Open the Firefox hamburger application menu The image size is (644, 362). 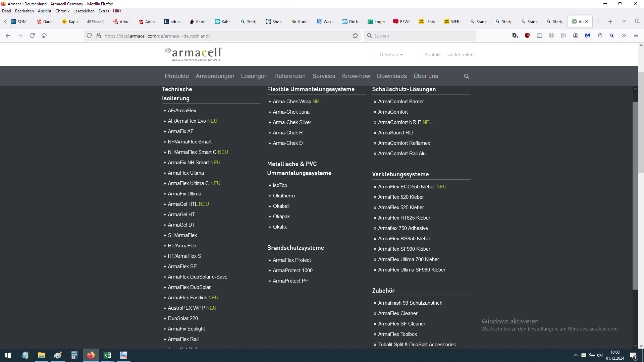(x=636, y=36)
